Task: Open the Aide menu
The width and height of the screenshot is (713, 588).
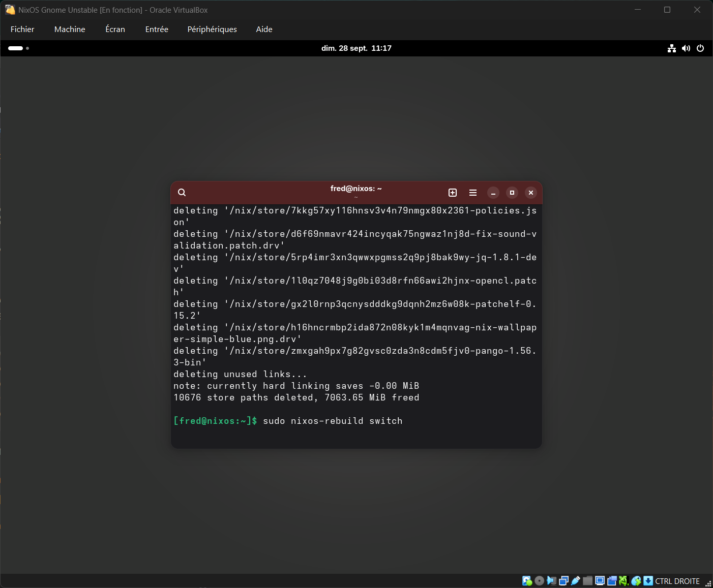Action: (x=264, y=29)
